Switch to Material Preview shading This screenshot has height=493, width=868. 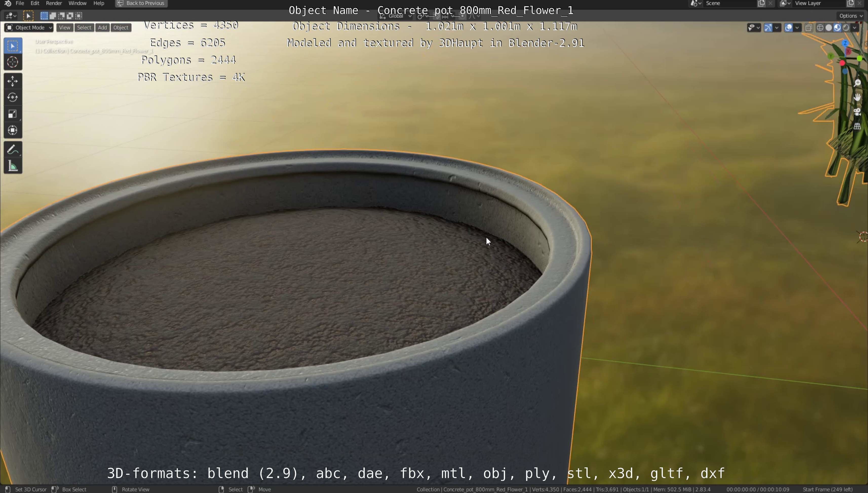coord(837,28)
